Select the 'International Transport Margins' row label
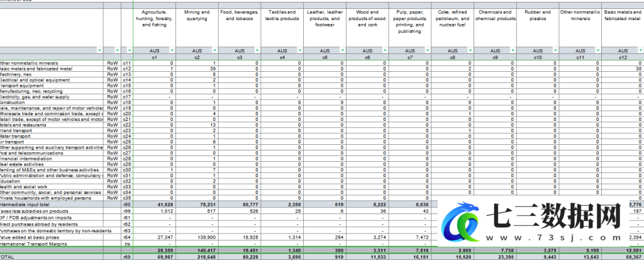Viewport: 644px width, 260px height. point(34,244)
